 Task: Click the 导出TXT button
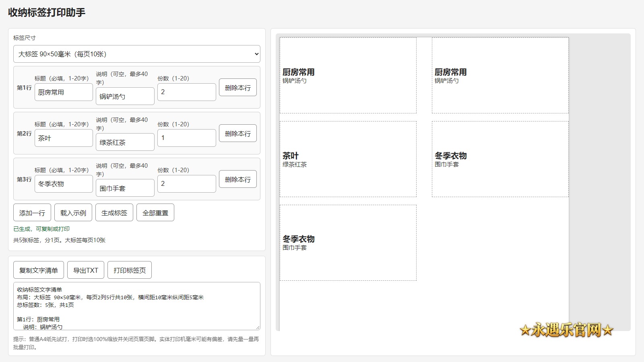tap(86, 270)
